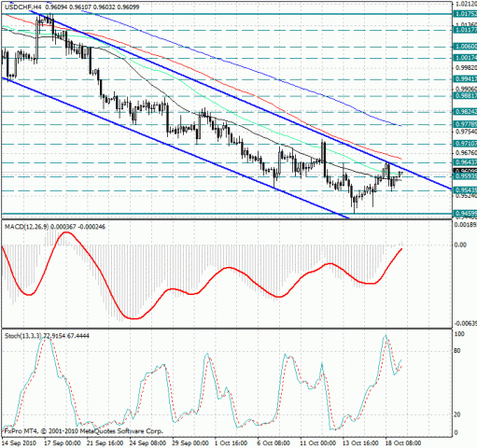Click the current price marker on price axis
The width and height of the screenshot is (477, 448).
click(465, 171)
